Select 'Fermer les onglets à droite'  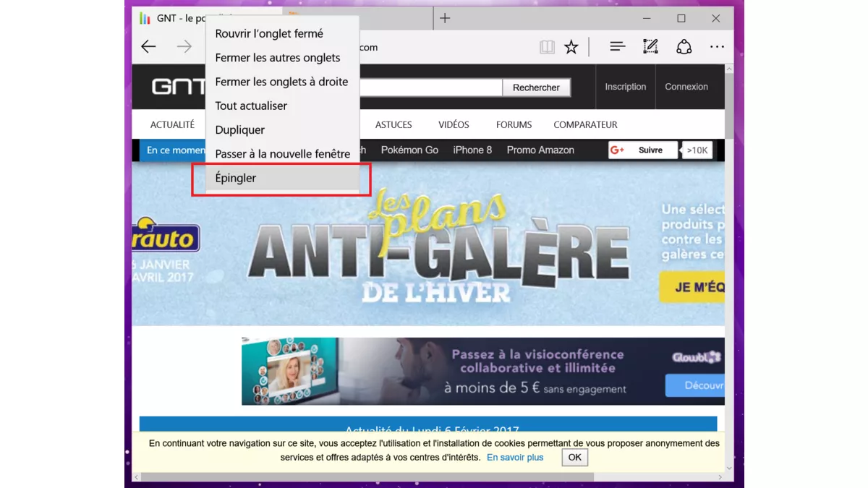283,82
